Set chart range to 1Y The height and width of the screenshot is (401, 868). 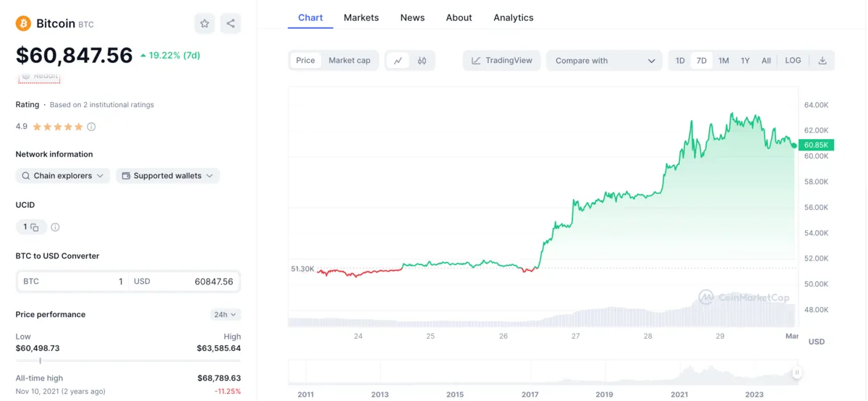(x=745, y=61)
